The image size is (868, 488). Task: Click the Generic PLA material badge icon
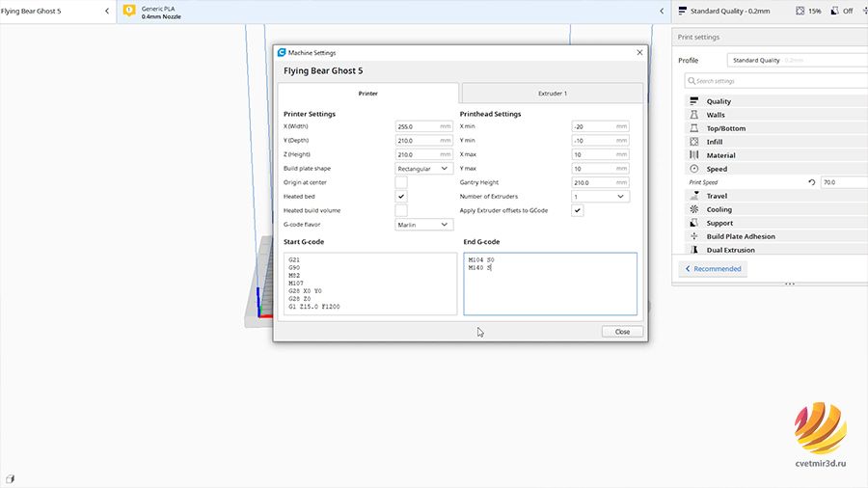point(129,11)
